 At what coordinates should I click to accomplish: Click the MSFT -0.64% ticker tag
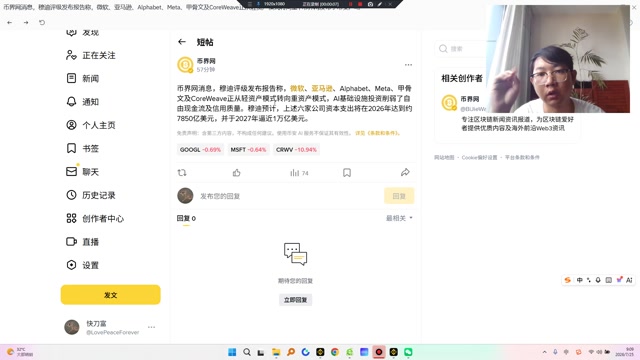point(248,150)
